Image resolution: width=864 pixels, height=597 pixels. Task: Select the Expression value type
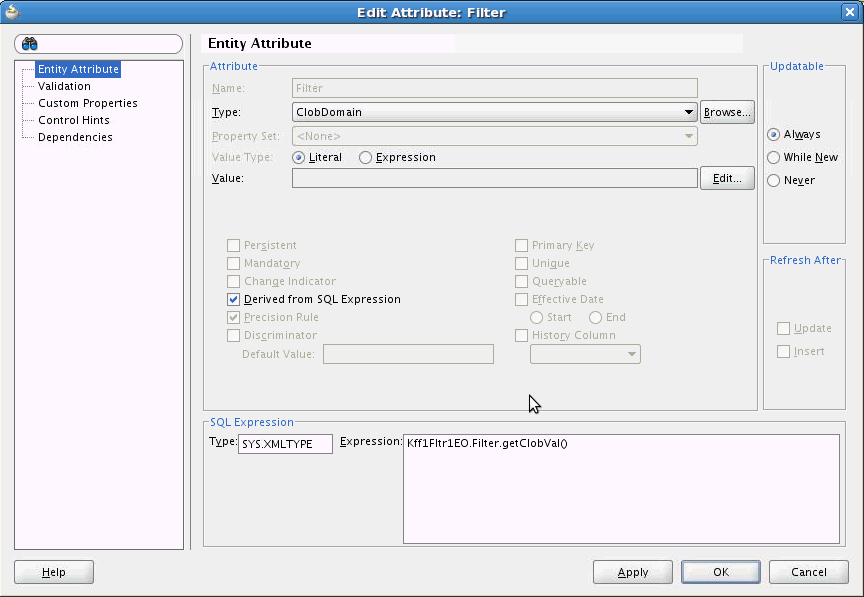(x=365, y=158)
